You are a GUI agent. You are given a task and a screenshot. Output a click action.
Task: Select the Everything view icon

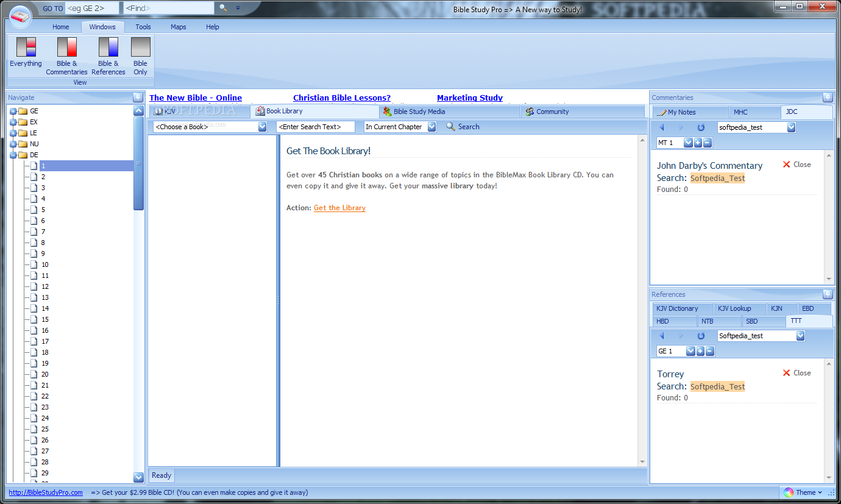tap(26, 52)
